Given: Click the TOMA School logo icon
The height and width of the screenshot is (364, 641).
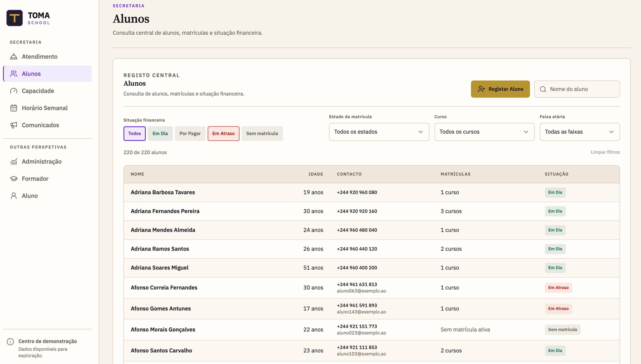Looking at the screenshot, I should [x=15, y=18].
